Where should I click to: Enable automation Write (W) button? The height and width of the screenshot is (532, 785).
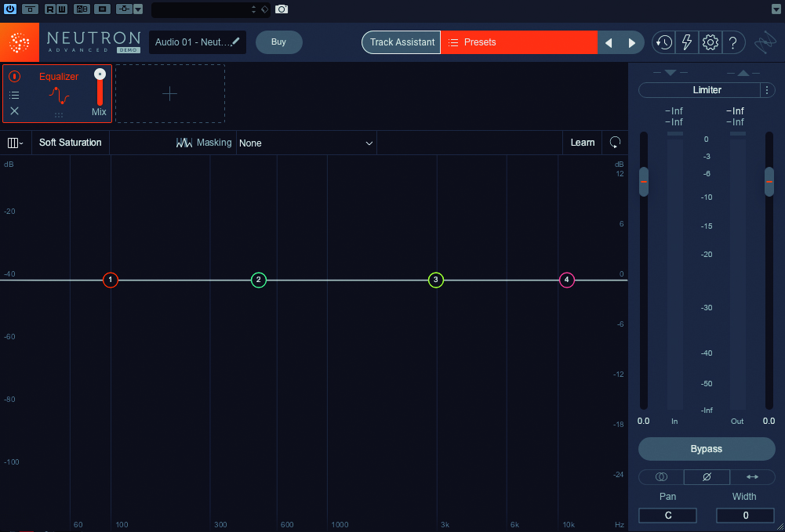pyautogui.click(x=63, y=9)
